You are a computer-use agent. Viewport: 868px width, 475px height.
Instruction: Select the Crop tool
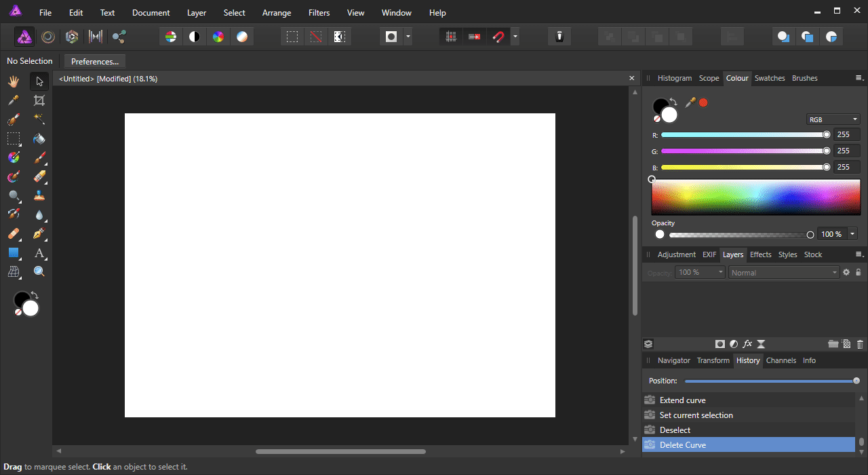(x=39, y=100)
